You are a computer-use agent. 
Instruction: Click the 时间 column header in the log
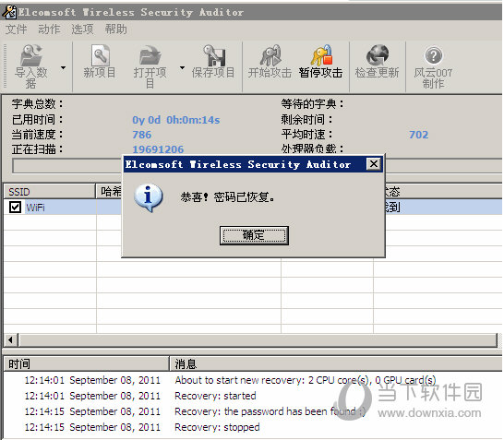tap(86, 364)
